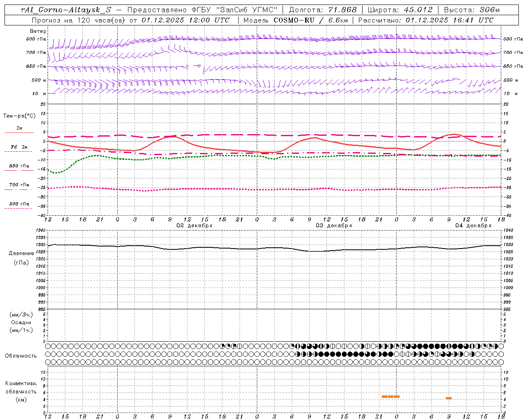Image resolution: width=525 pixels, height=420 pixels.
Task: Select the Осадки panel label
Action: tap(21, 322)
